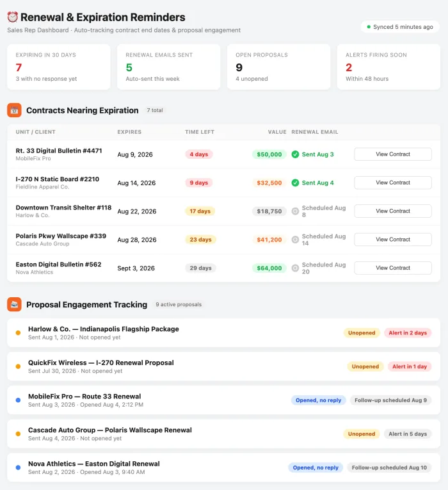The width and height of the screenshot is (448, 490).
Task: Click the $64,000 value badge
Action: point(269,268)
